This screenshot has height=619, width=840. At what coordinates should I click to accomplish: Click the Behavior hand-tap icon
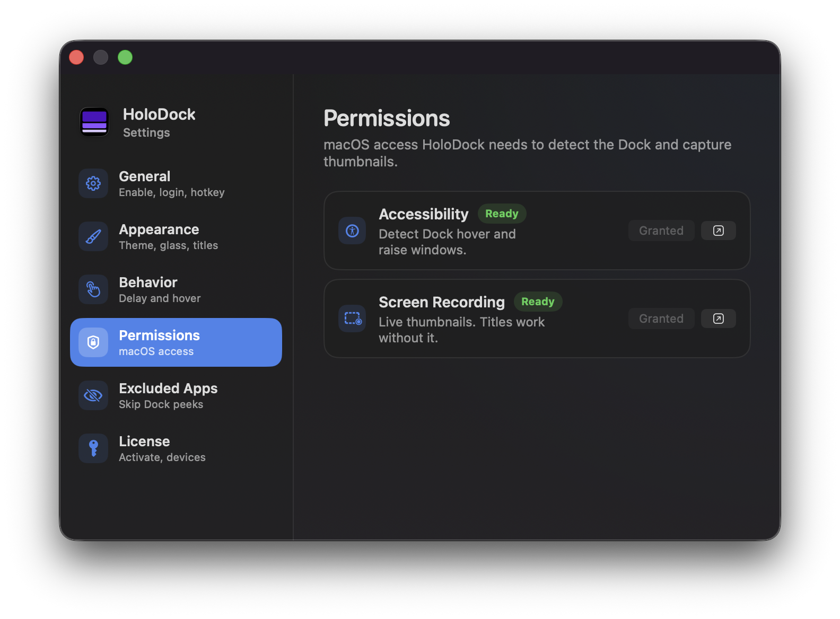[93, 289]
